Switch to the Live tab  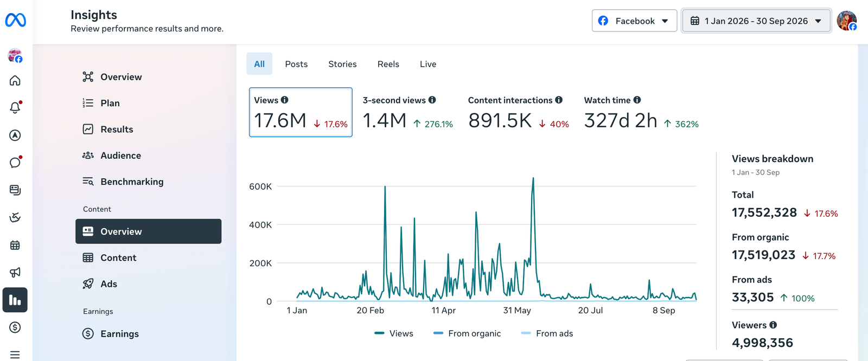(428, 64)
